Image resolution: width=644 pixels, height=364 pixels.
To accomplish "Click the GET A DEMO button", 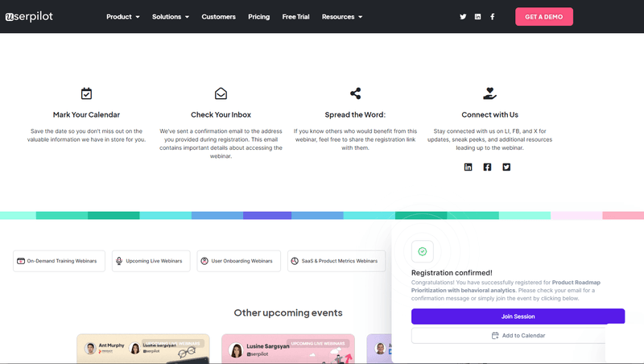I will coord(544,17).
